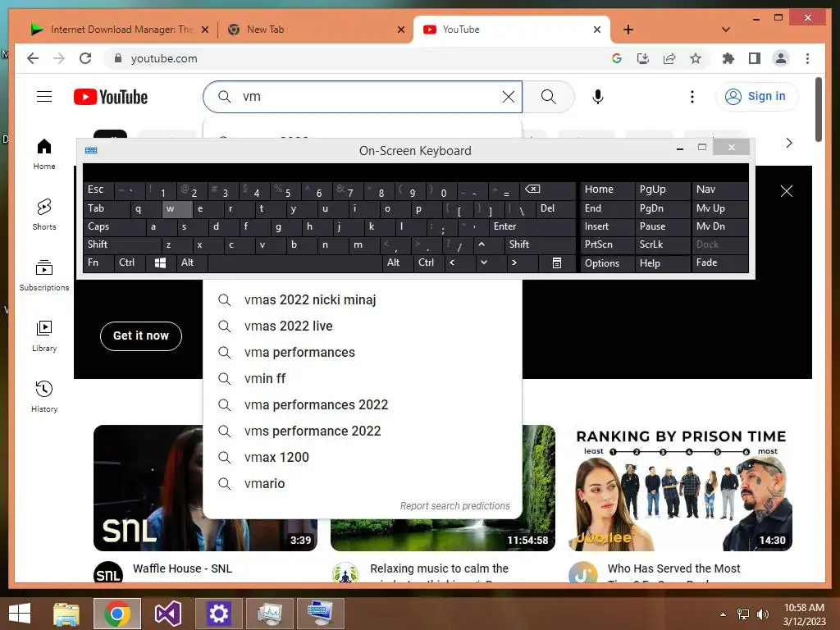Open Visual Studio from the taskbar

click(167, 614)
